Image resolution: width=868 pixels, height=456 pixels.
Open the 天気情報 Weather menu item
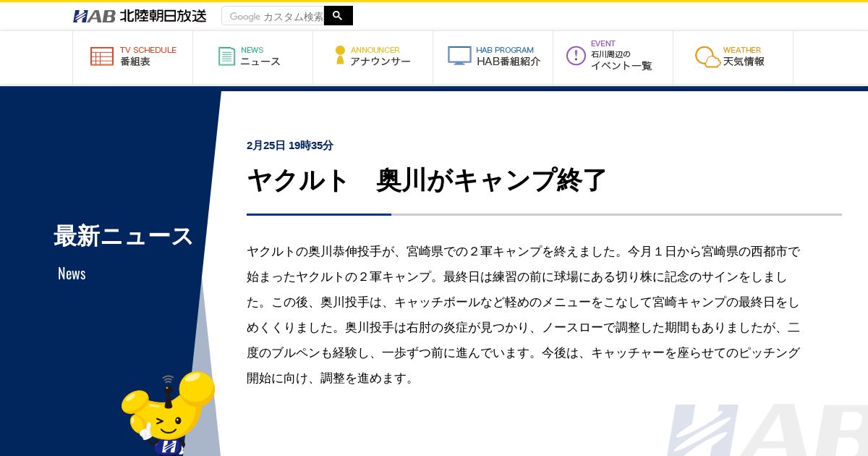tap(733, 56)
